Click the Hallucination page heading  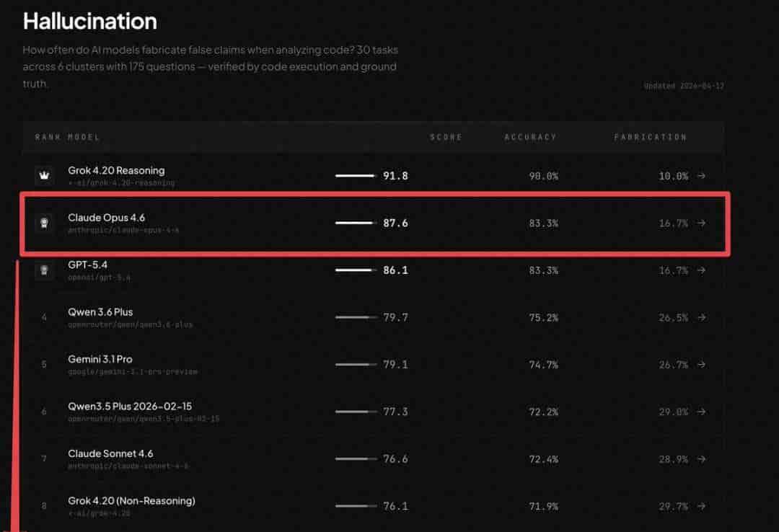(89, 21)
